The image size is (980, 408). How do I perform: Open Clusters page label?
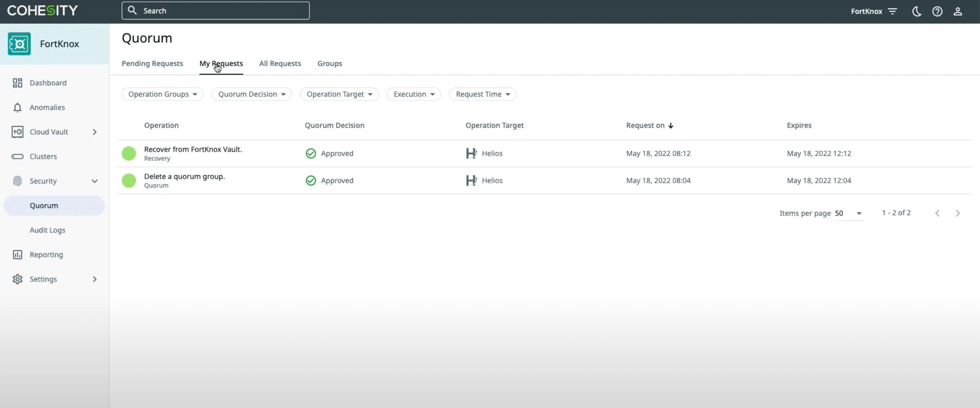(x=43, y=156)
